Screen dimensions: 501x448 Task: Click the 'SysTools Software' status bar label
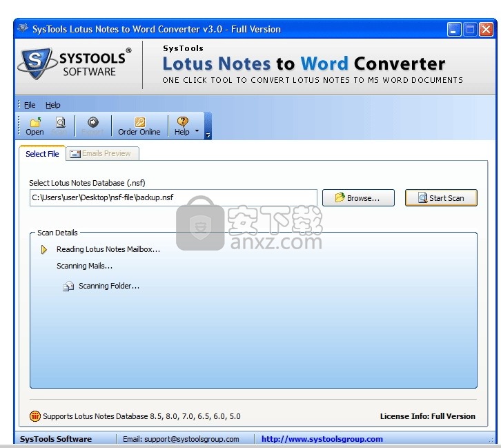click(x=56, y=439)
